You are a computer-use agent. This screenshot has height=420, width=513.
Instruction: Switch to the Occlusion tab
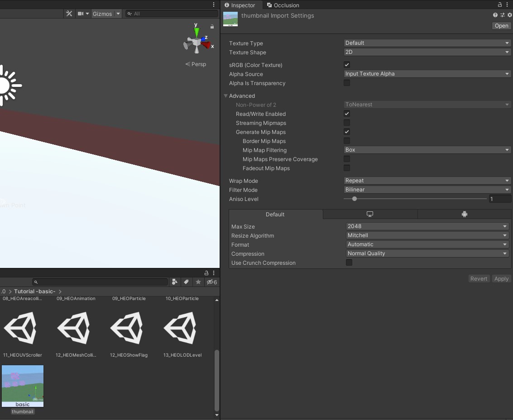283,5
